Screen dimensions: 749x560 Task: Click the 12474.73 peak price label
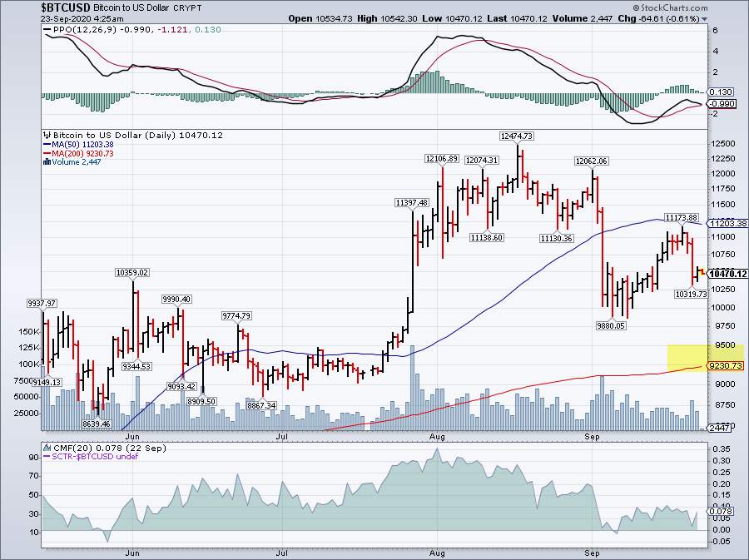516,136
